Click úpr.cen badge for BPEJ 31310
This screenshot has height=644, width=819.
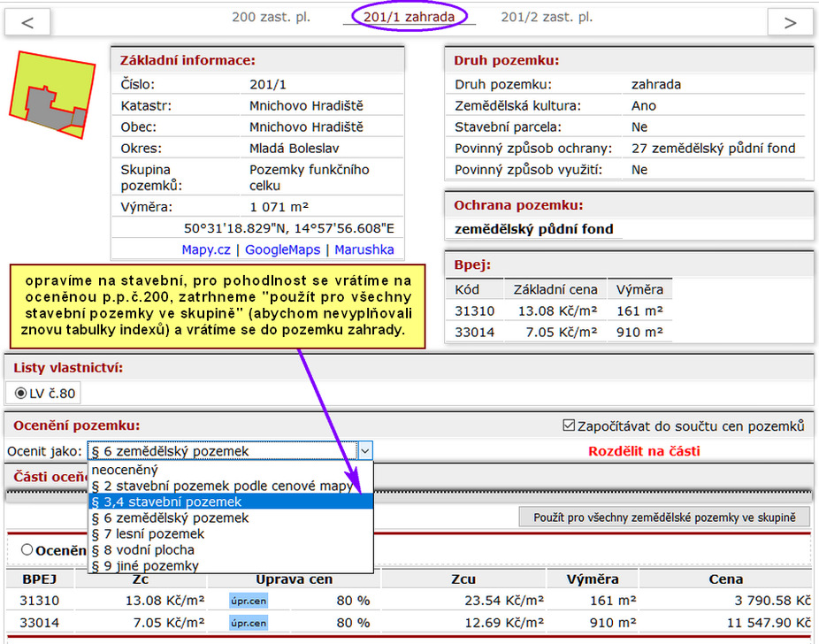(x=249, y=601)
